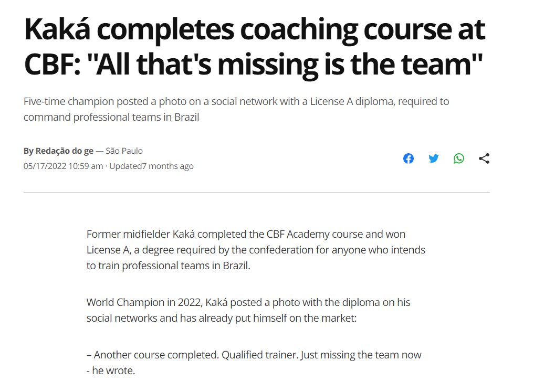534x392 pixels.
Task: Share the article on Twitter
Action: tap(434, 158)
